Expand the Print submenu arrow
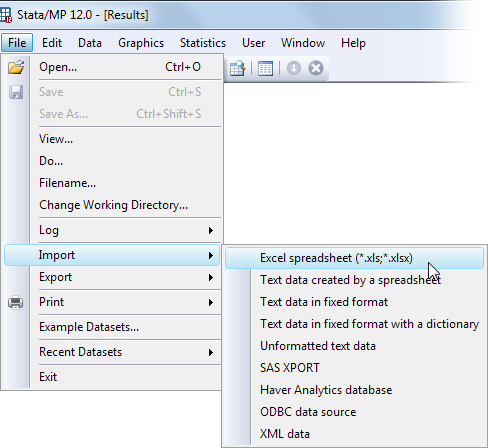488x448 pixels. coord(211,302)
